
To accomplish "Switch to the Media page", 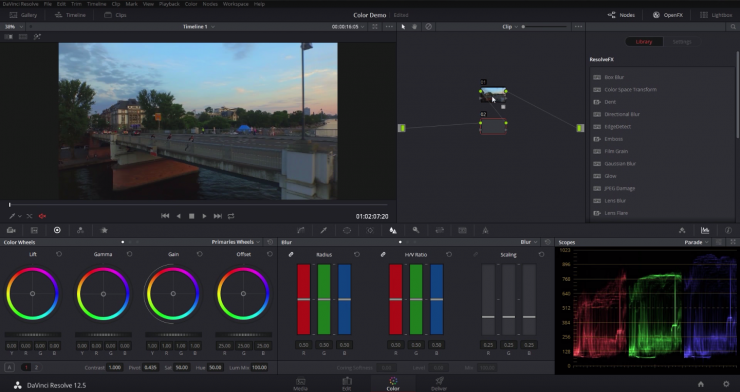I will pos(300,384).
